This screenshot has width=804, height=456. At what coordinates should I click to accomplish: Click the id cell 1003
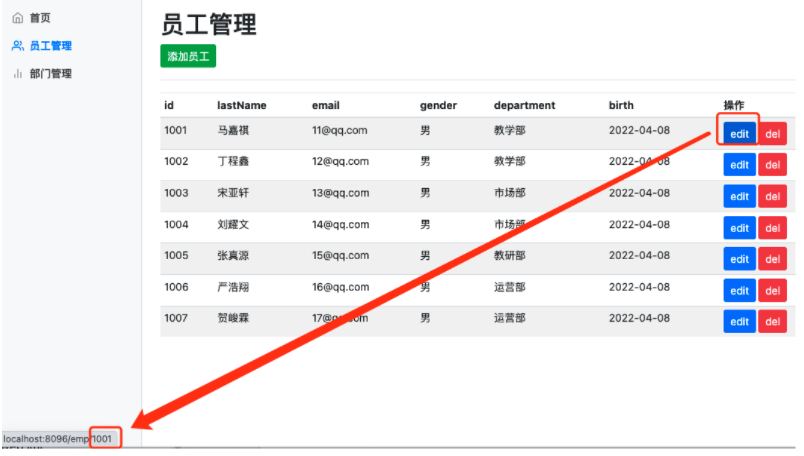pos(176,193)
